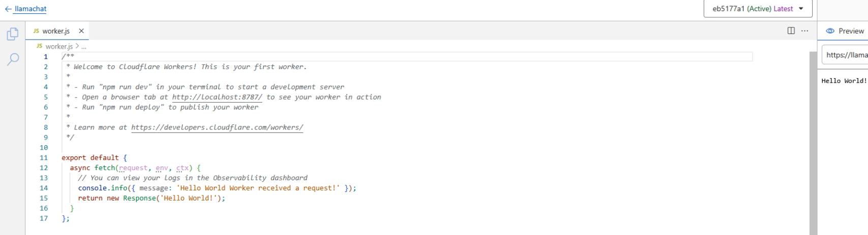Image resolution: width=868 pixels, height=235 pixels.
Task: Open the Explorer files icon in sidebar
Action: point(13,34)
